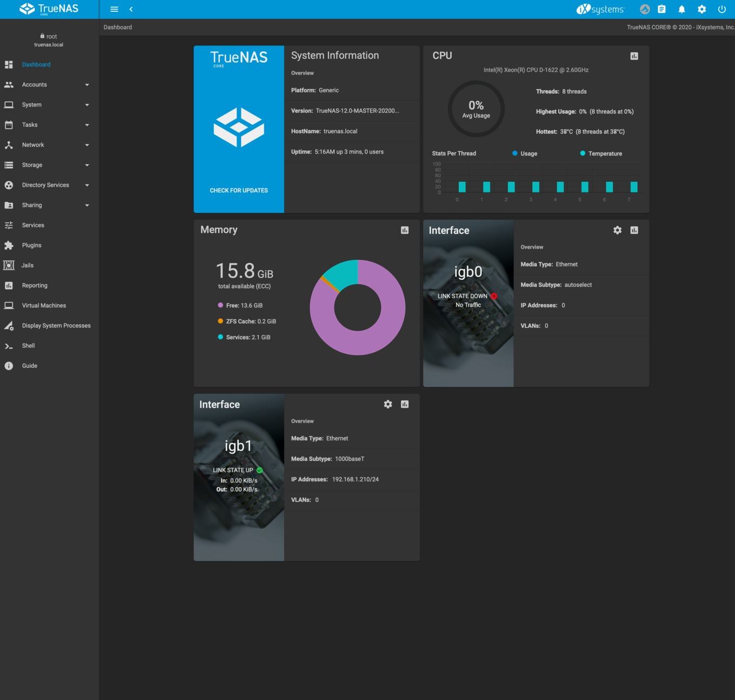Open Memory reports chart icon

404,230
